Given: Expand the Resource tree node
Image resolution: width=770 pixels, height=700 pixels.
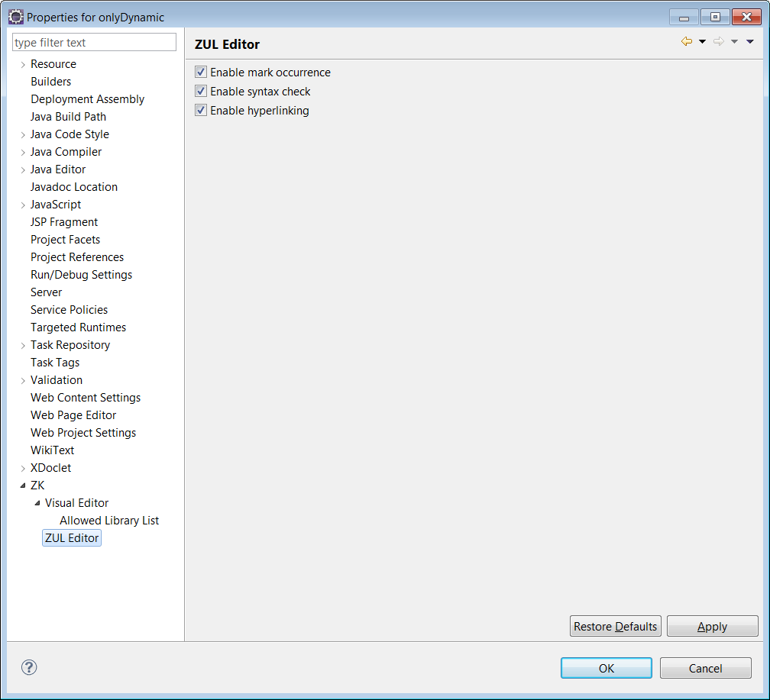Looking at the screenshot, I should click(23, 64).
